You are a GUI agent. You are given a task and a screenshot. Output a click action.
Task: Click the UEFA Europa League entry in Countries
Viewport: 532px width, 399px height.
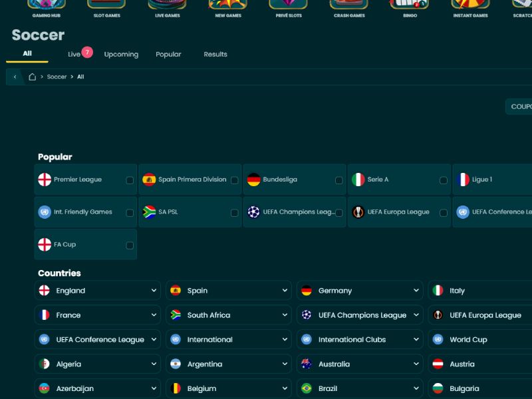pyautogui.click(x=480, y=315)
